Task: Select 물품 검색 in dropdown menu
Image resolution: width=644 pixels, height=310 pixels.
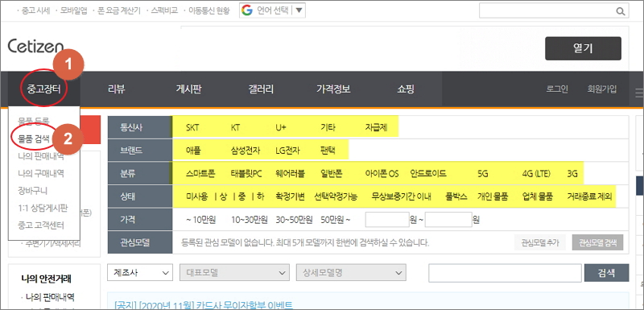Action: [34, 138]
